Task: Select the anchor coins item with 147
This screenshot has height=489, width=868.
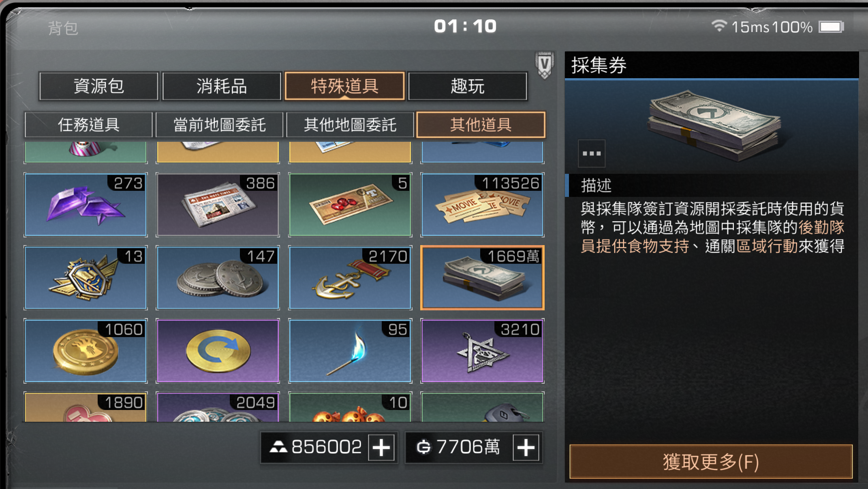Action: coord(218,278)
